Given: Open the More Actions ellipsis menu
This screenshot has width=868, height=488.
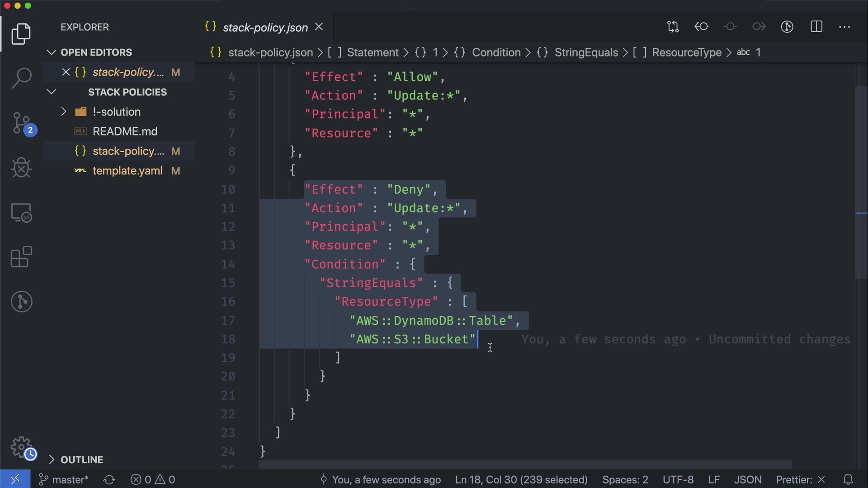Looking at the screenshot, I should pyautogui.click(x=844, y=27).
